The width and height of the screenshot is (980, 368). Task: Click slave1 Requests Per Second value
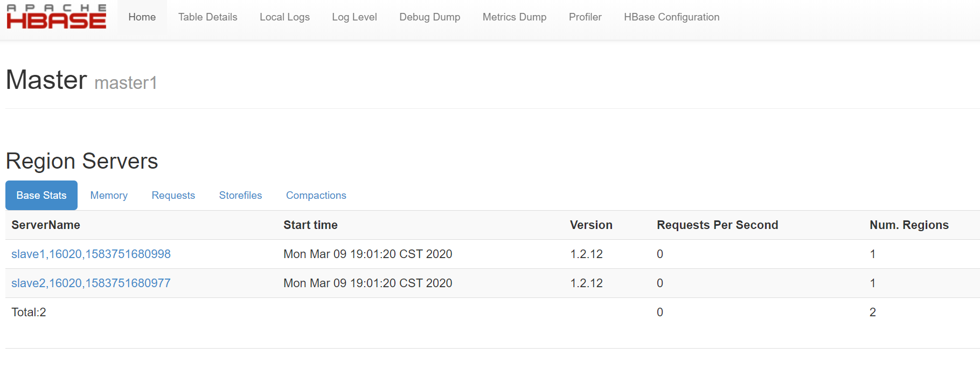660,254
